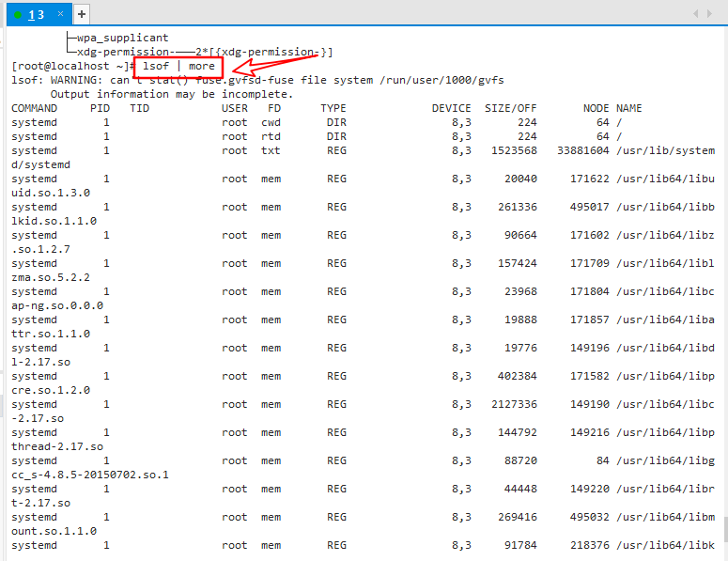This screenshot has height=561, width=728.
Task: Click the size value 23968
Action: click(520, 291)
